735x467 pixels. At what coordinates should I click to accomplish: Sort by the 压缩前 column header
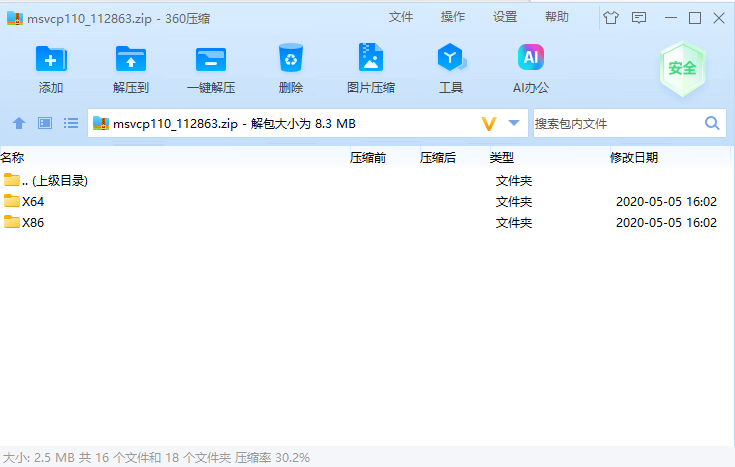point(368,158)
